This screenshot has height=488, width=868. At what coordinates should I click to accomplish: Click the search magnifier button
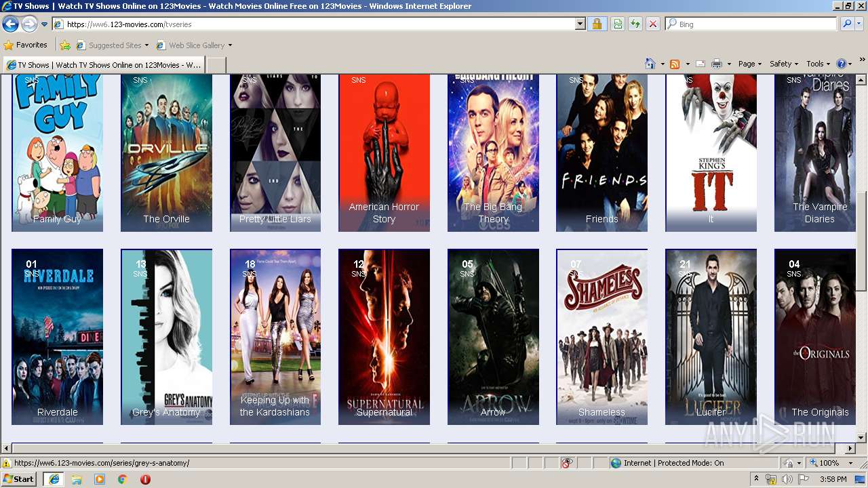(846, 24)
